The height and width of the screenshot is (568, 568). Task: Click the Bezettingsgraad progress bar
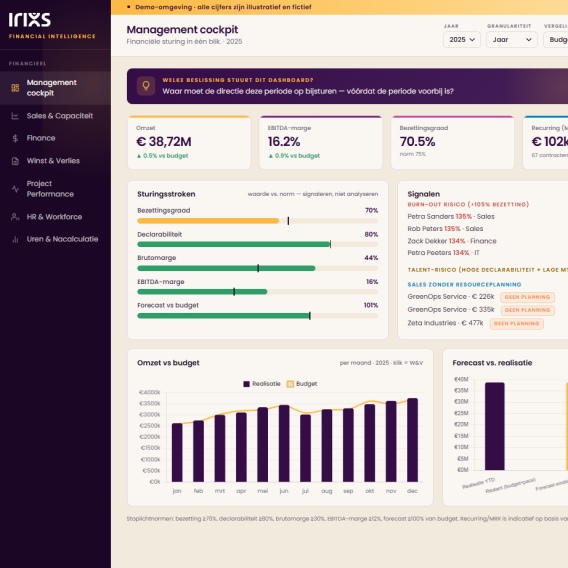click(x=258, y=221)
